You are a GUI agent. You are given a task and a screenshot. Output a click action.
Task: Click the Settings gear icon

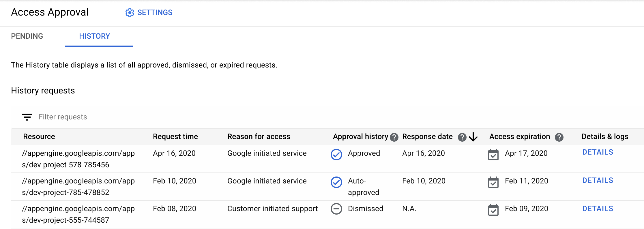tap(130, 13)
